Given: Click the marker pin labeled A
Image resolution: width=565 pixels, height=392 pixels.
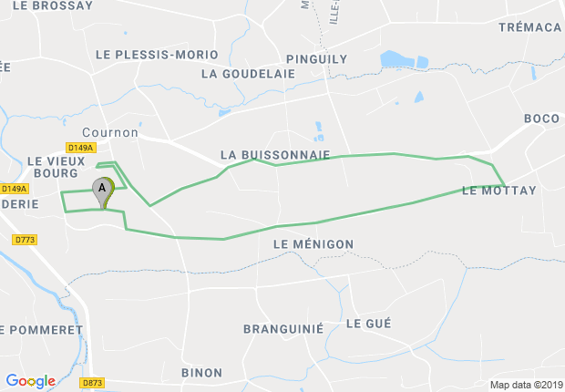Looking at the screenshot, I should [x=102, y=191].
